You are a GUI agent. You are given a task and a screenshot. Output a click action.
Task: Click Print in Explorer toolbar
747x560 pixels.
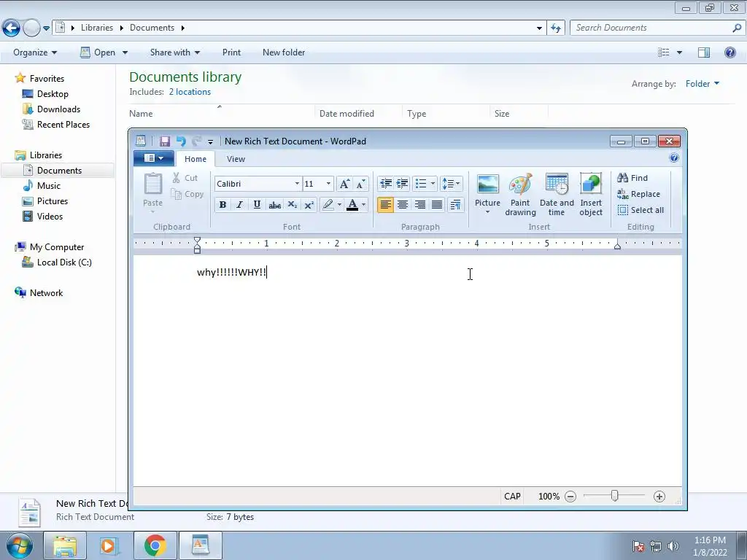point(231,52)
